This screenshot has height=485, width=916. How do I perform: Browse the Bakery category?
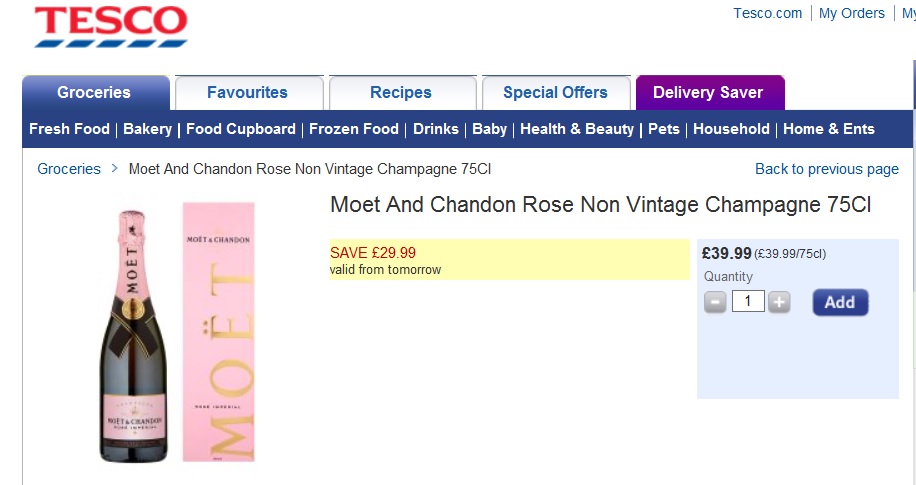148,129
